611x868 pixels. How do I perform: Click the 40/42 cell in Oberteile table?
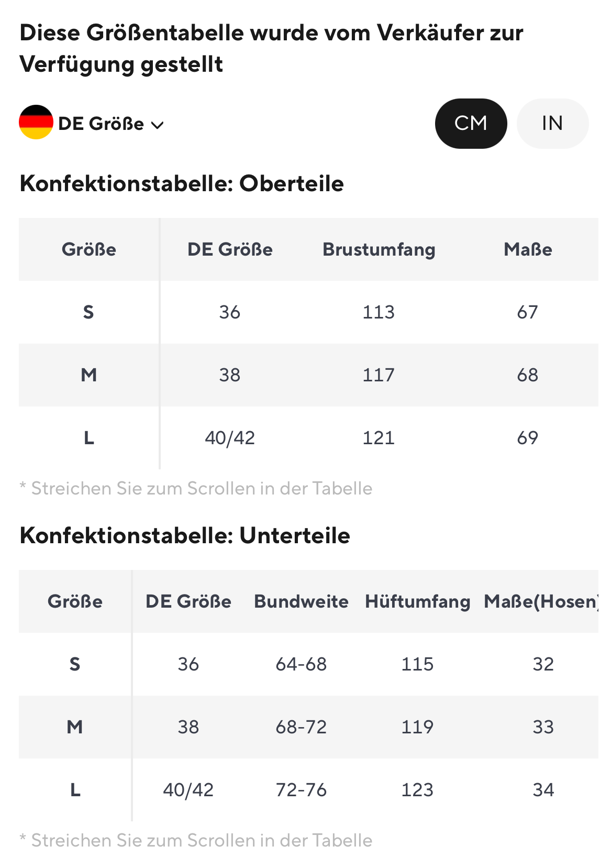[230, 438]
